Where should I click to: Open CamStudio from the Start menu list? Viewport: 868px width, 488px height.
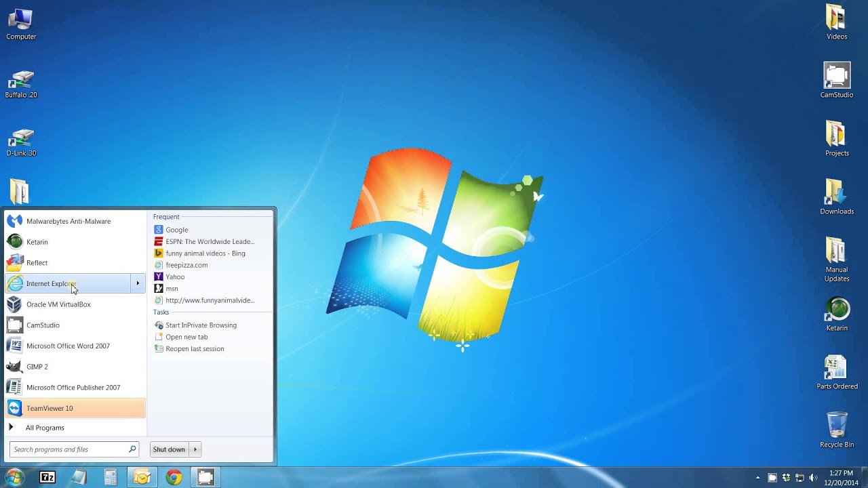point(75,325)
